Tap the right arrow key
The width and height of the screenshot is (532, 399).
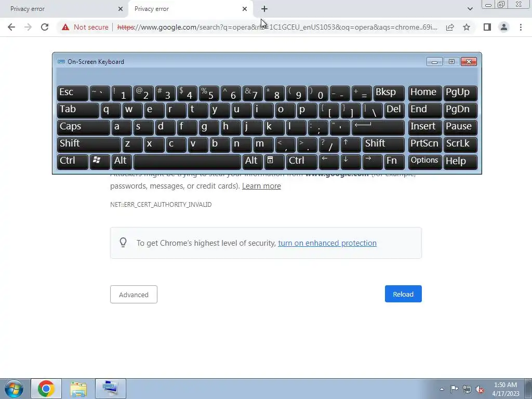[373, 162]
